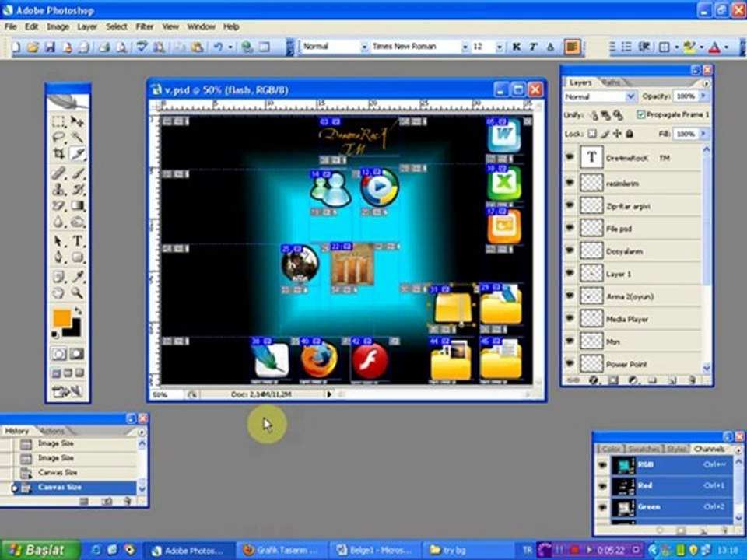Click the bold K button
The height and width of the screenshot is (560, 747).
click(516, 47)
